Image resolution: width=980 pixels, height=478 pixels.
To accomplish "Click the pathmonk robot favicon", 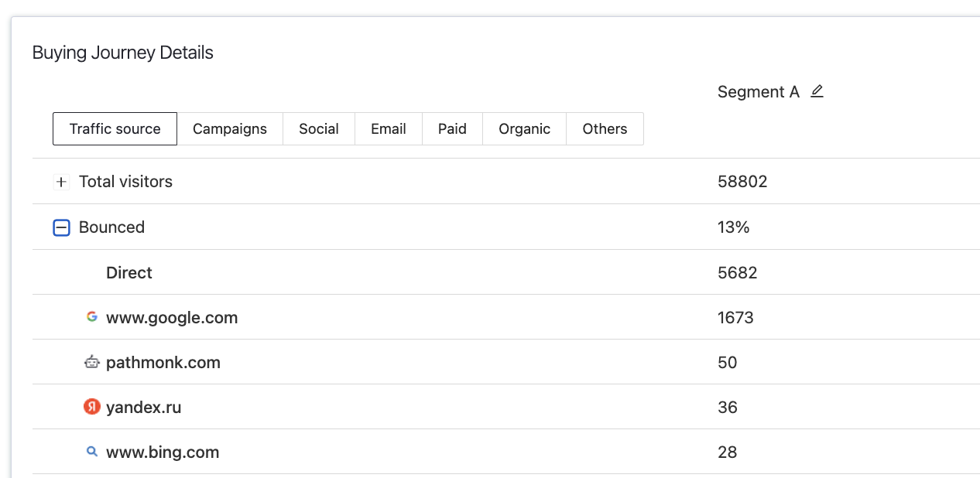I will [92, 362].
